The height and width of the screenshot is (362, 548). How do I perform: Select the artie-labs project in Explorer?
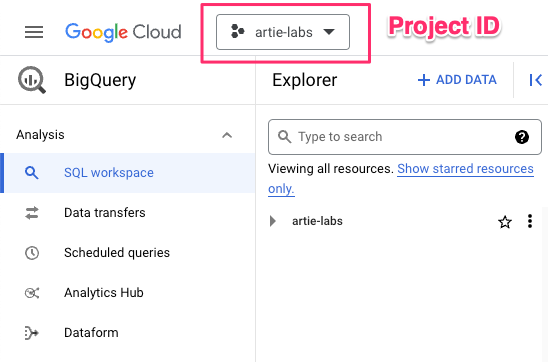coord(317,221)
